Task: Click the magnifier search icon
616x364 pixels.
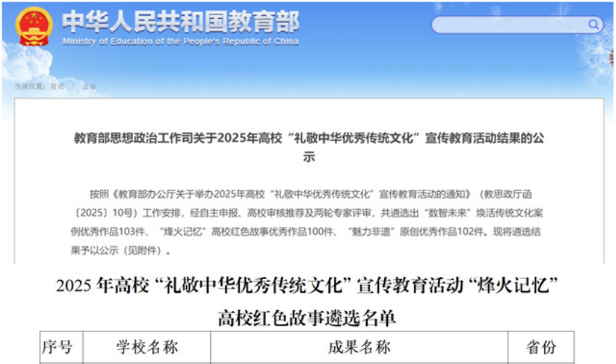Action: (x=593, y=25)
